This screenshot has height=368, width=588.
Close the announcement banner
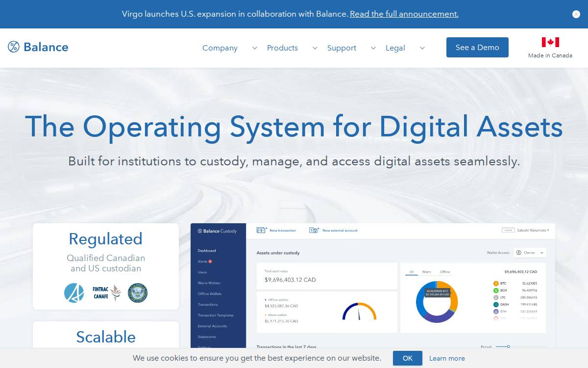[x=576, y=14]
